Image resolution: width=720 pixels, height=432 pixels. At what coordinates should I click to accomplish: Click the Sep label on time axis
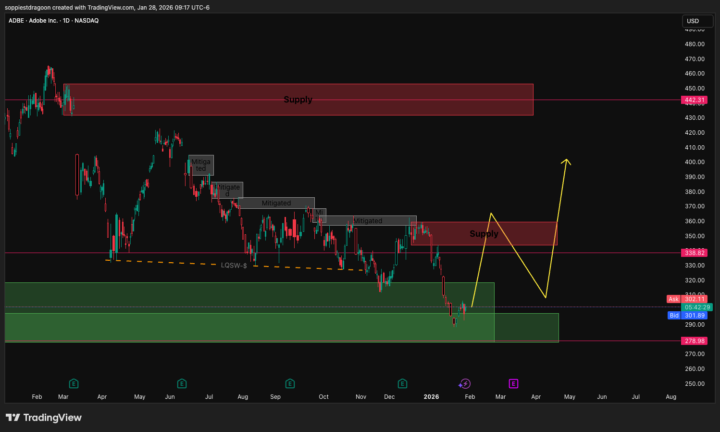pos(276,397)
